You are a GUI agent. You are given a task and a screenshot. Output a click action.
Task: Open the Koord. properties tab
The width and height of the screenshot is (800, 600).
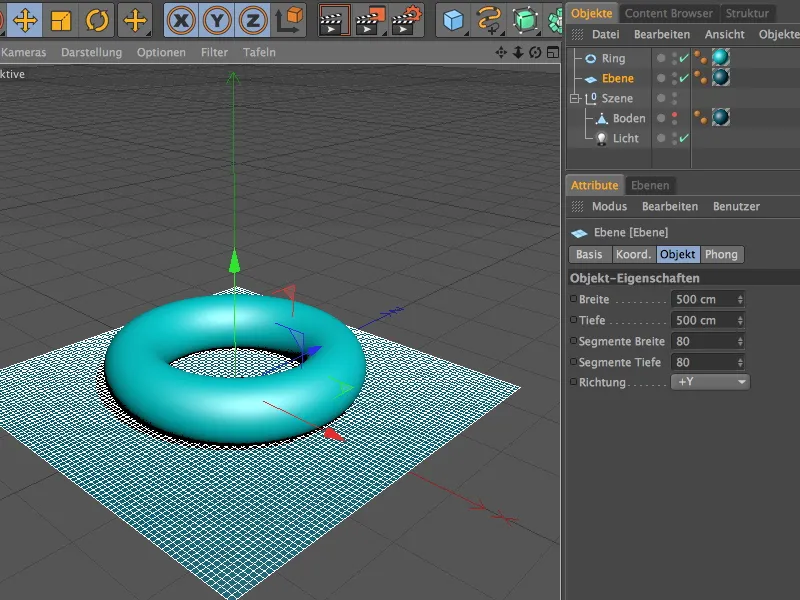pos(632,255)
